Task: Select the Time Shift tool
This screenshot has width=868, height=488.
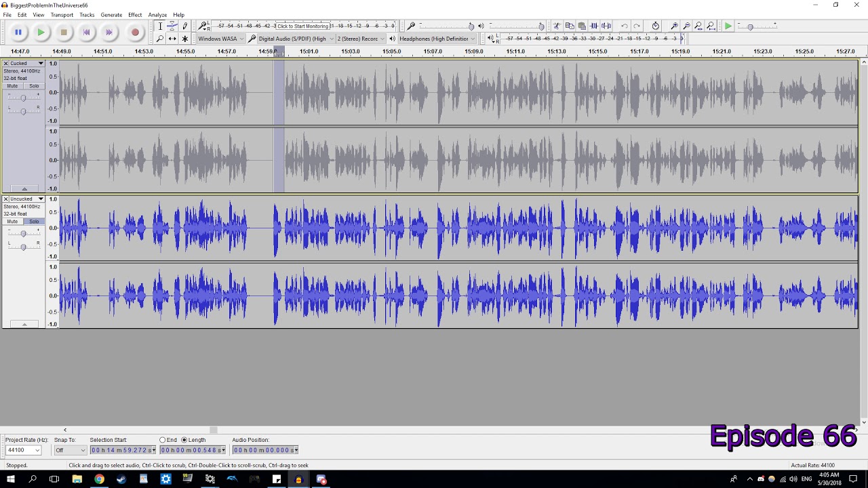Action: pos(172,39)
